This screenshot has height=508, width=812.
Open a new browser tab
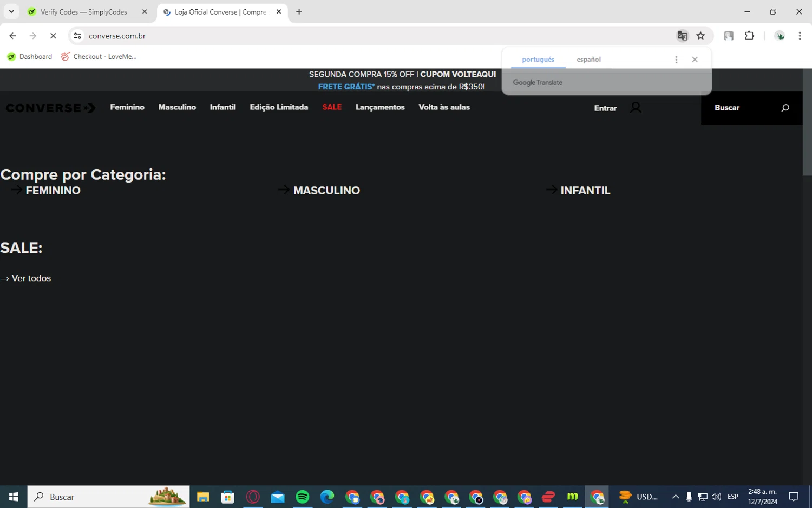pos(299,11)
